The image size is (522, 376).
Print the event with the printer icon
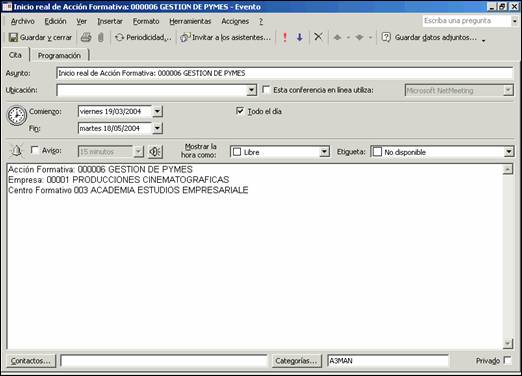[86, 38]
